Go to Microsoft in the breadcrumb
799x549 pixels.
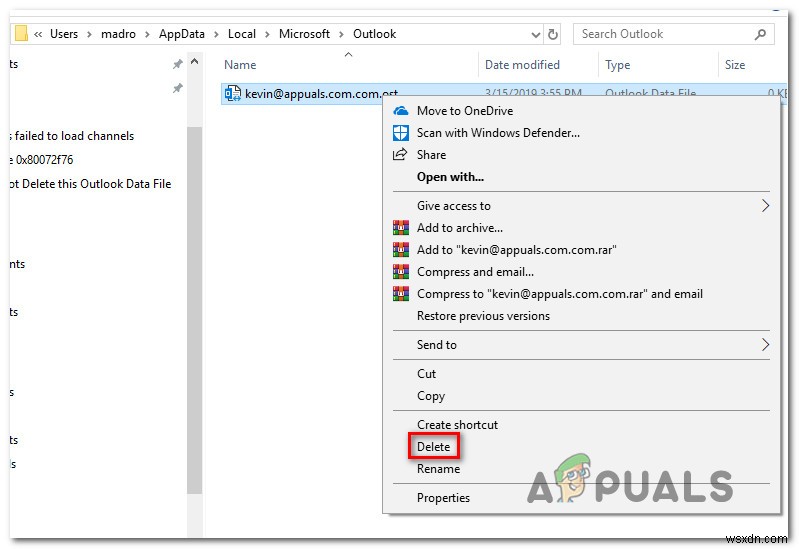(304, 34)
